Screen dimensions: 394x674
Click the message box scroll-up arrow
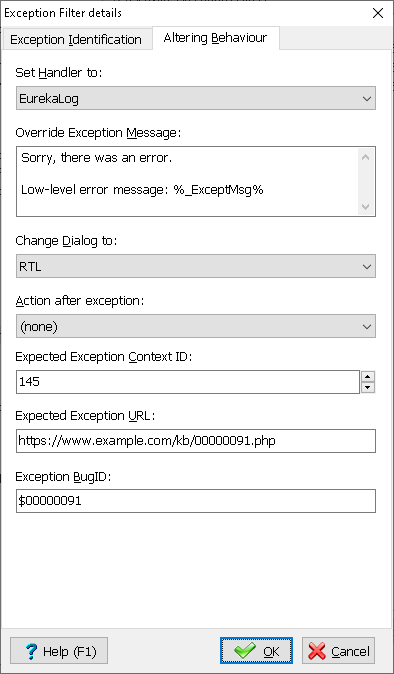(x=366, y=157)
